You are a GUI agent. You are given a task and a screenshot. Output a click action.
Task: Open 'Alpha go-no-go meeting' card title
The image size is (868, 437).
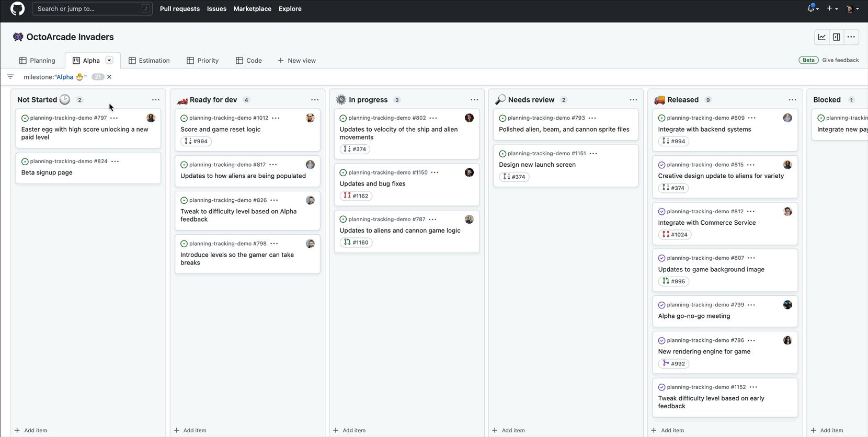694,316
